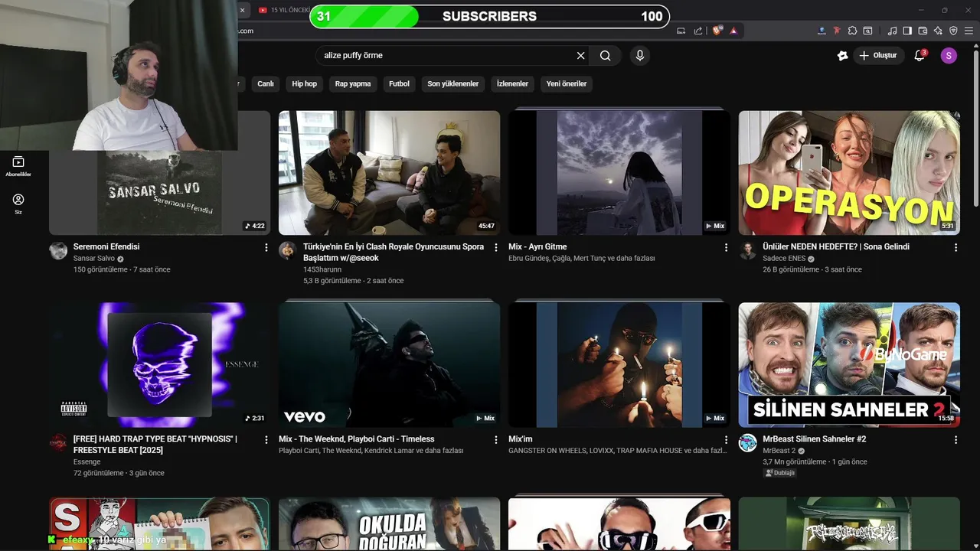Open the OPERASYON video thumbnail
Viewport: 980px width, 551px height.
[x=849, y=173]
